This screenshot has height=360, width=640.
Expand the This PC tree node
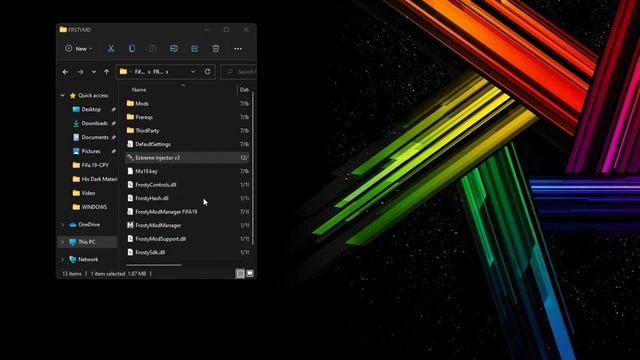click(x=62, y=242)
